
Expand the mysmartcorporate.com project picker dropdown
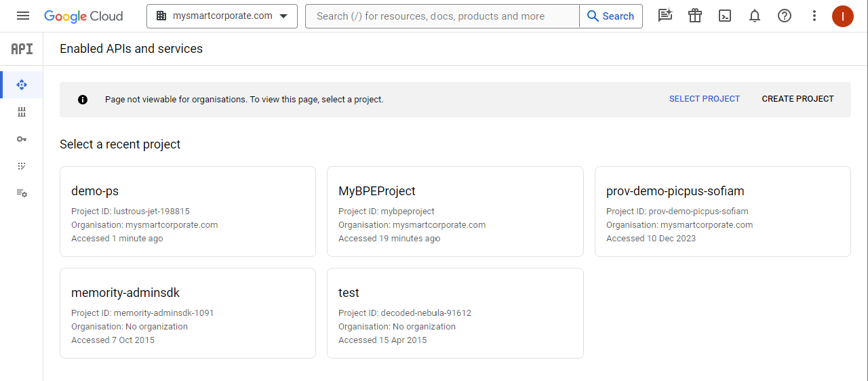click(x=222, y=16)
